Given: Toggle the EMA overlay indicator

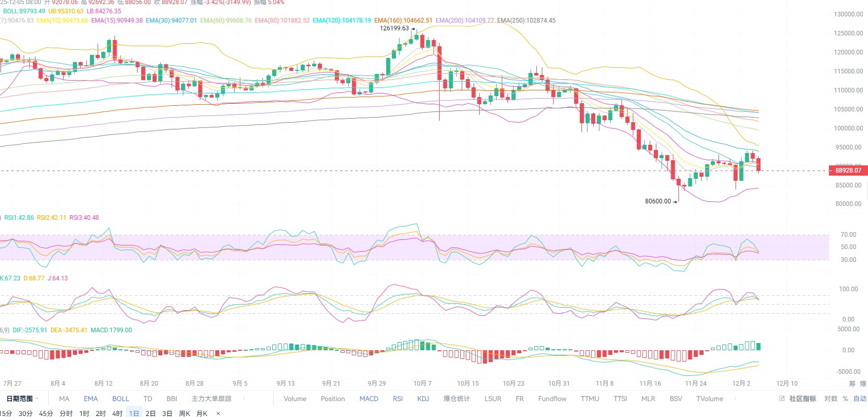Looking at the screenshot, I should [90, 399].
